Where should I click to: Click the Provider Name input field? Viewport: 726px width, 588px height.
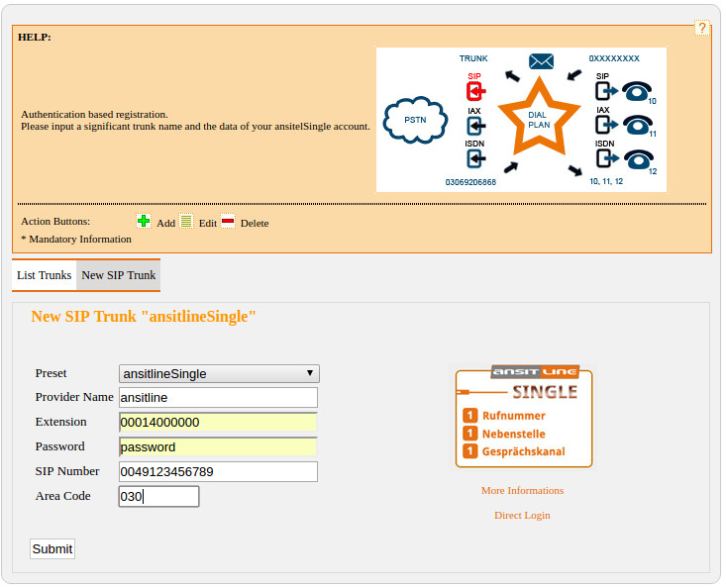218,397
